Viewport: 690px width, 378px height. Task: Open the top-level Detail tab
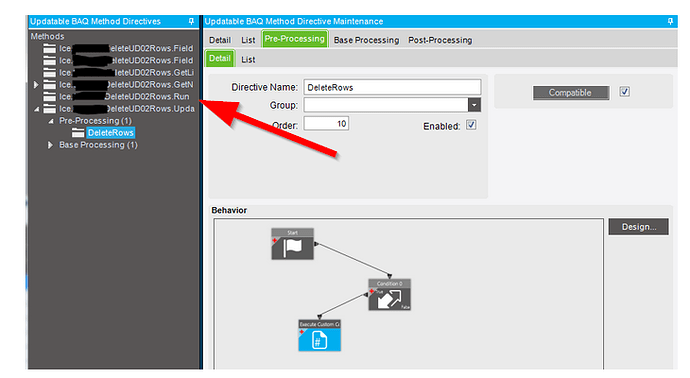(220, 40)
